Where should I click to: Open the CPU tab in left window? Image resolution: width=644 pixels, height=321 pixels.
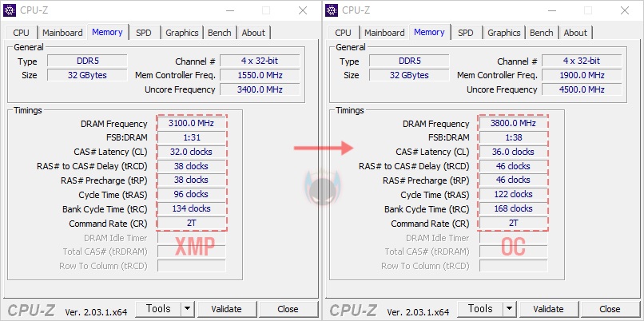[21, 33]
